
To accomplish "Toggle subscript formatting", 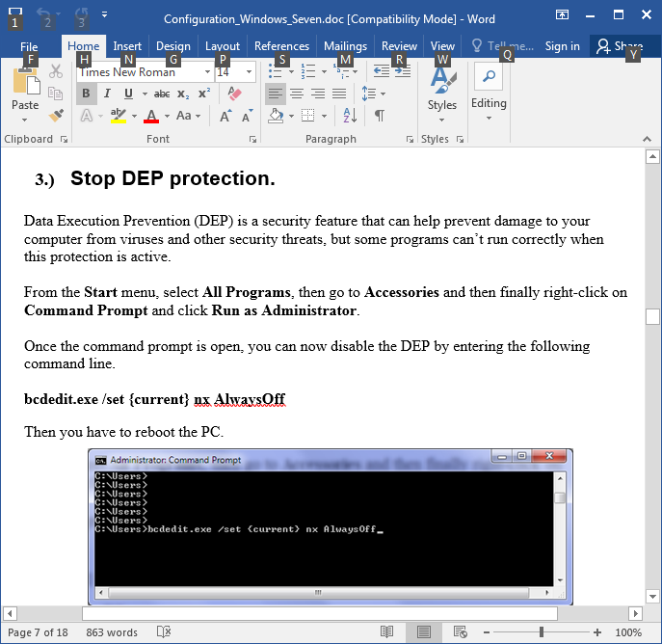I will 184,94.
